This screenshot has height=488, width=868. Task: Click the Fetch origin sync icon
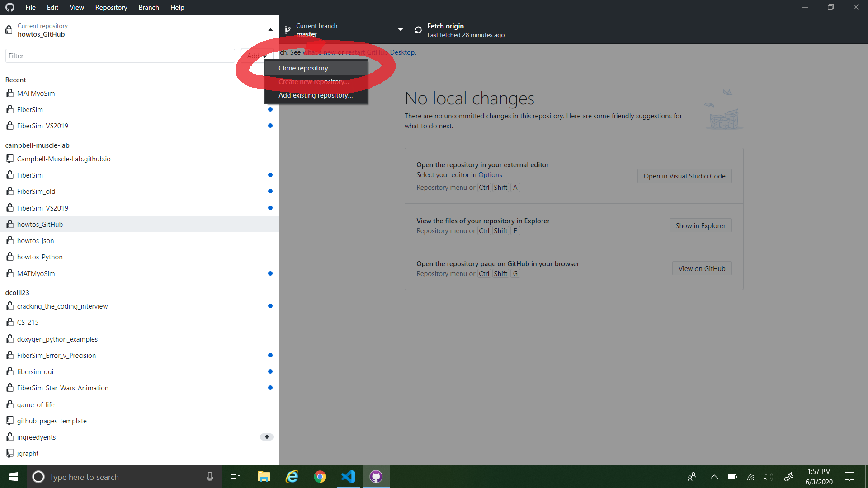[x=418, y=30]
